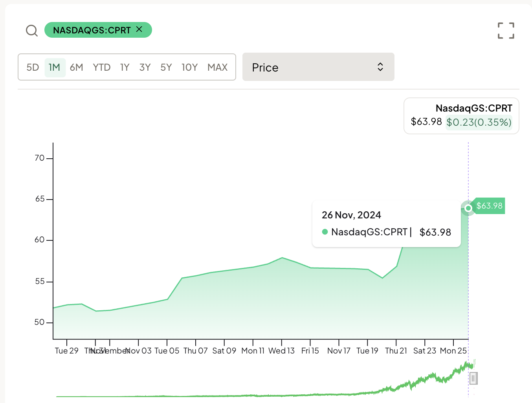Click the 26 Nov, 2024 tooltip date
Image resolution: width=532 pixels, height=403 pixels.
[x=351, y=215]
